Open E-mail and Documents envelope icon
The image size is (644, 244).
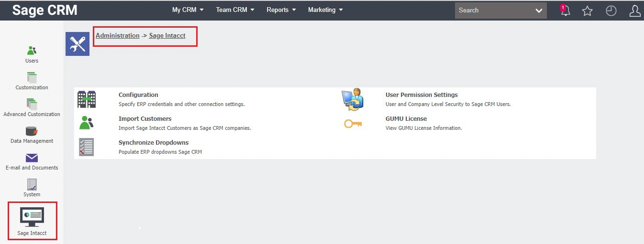(x=32, y=158)
